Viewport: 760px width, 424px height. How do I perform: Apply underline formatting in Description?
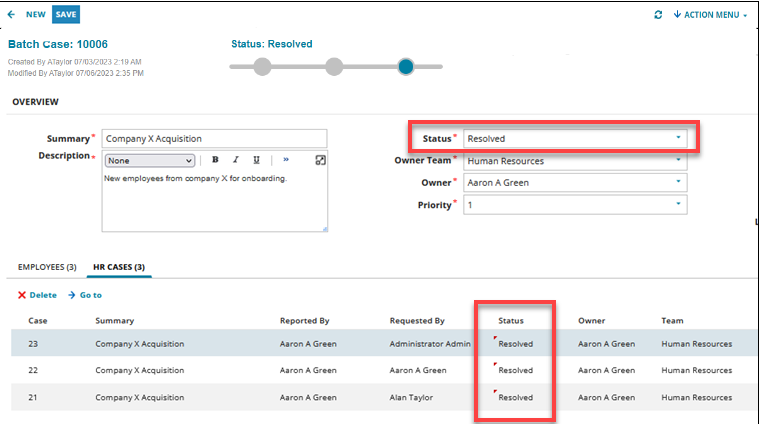[x=257, y=160]
